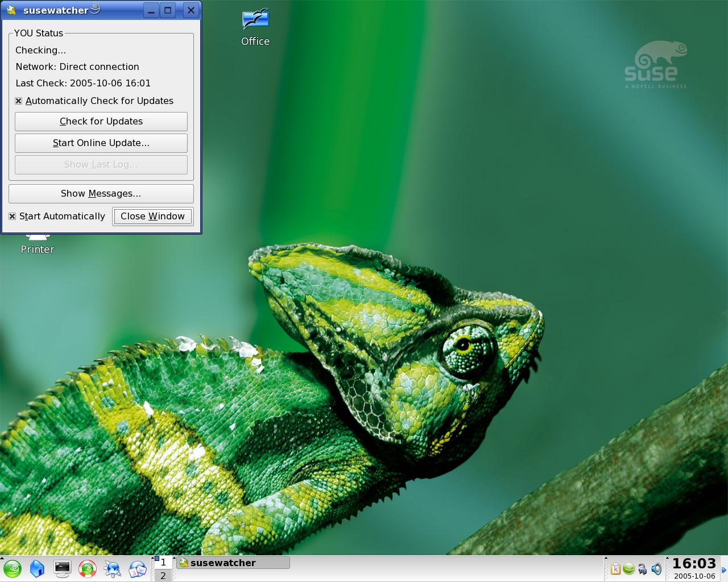Open the SUSE Help Center lifebuoy icon
This screenshot has width=728, height=582.
88,568
